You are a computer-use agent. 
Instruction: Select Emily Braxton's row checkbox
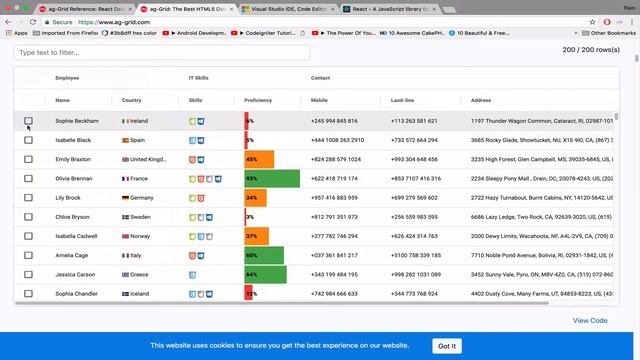click(28, 159)
